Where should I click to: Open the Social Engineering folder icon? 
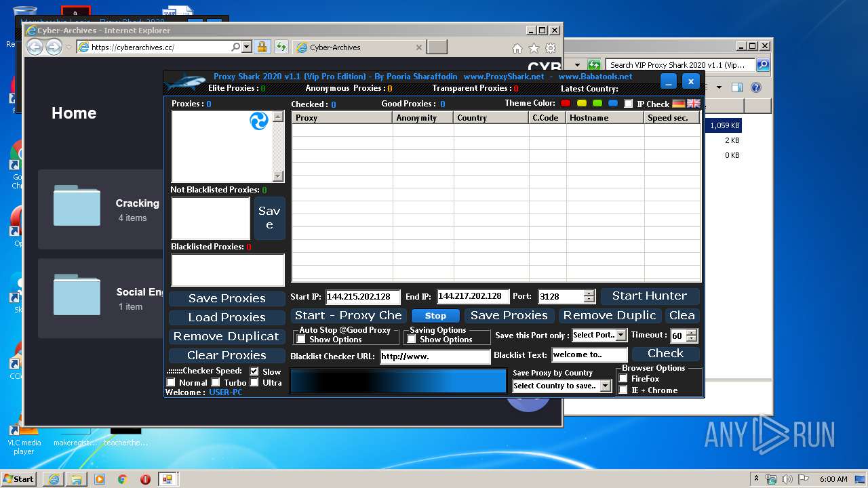[77, 295]
